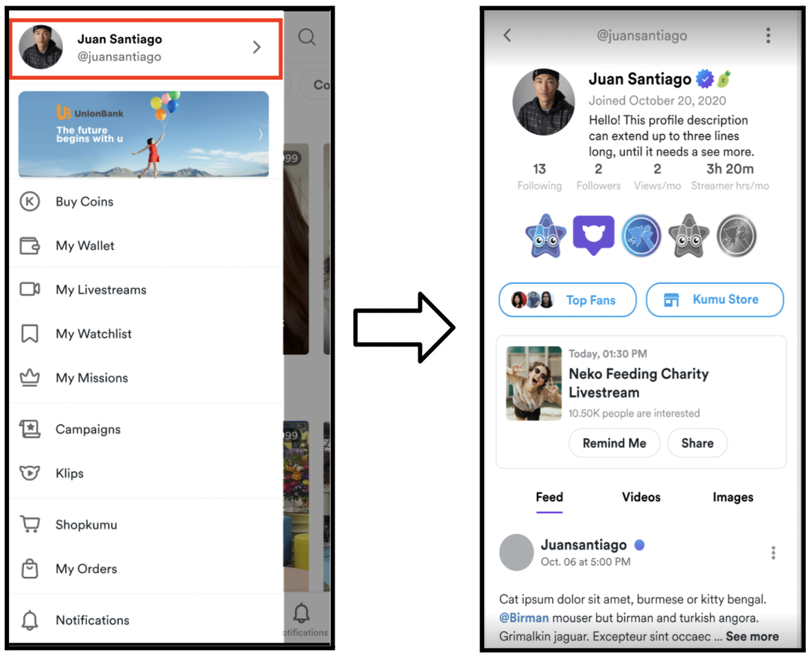Viewport: 812px width, 660px height.
Task: Switch to the Images tab
Action: click(732, 497)
